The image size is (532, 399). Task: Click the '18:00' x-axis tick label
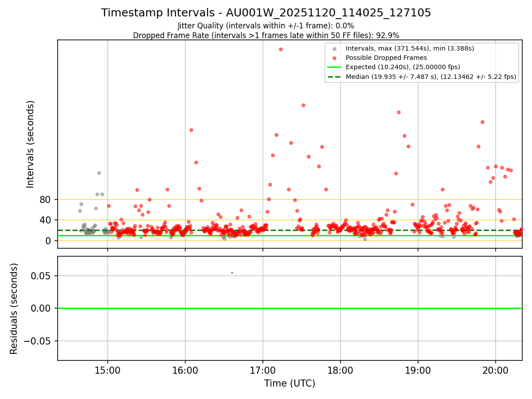tap(340, 371)
